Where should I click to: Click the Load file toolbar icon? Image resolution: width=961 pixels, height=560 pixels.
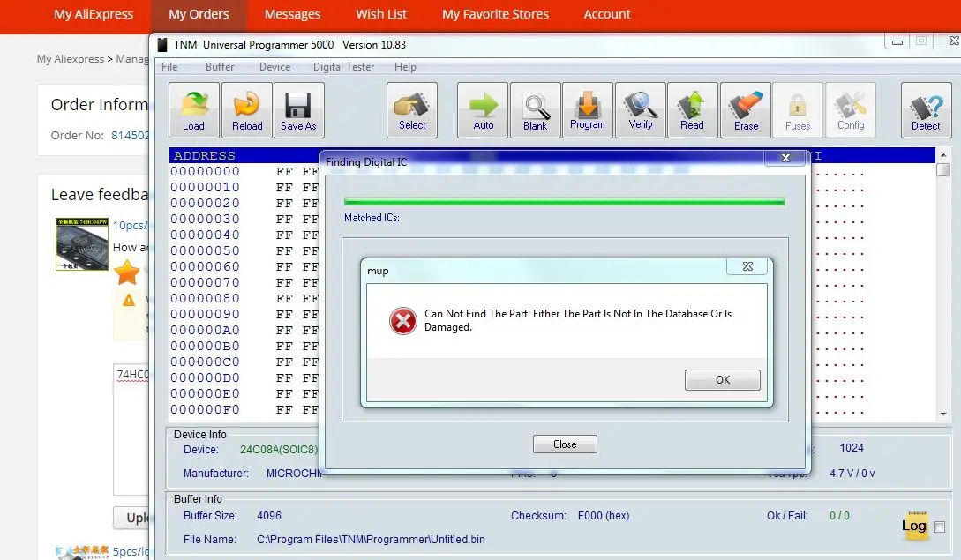[193, 110]
